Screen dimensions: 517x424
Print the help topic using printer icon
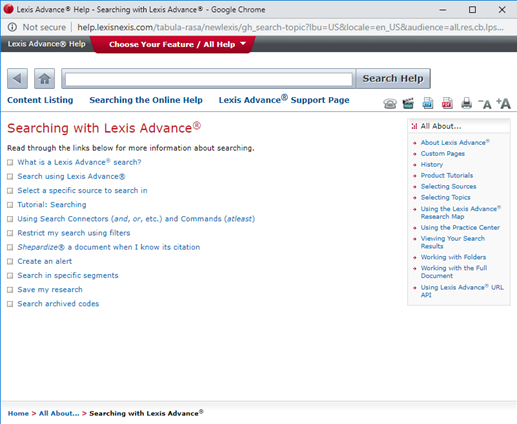(466, 103)
